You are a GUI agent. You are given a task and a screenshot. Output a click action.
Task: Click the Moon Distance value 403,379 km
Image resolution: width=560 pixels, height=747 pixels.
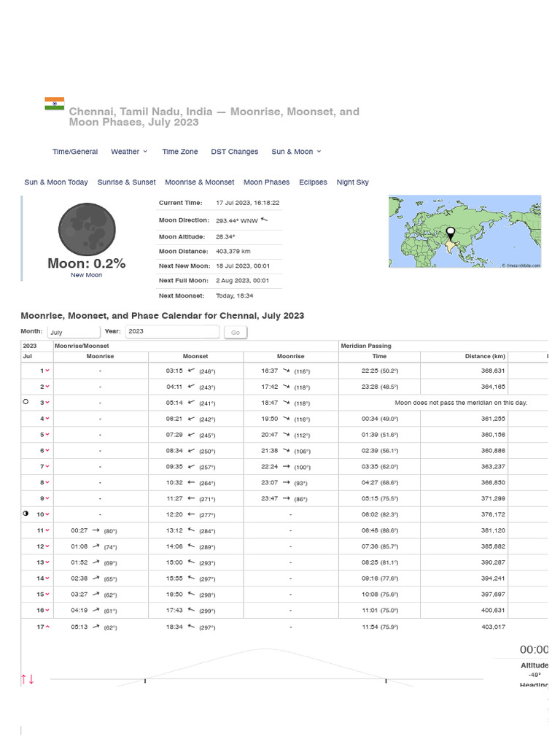[x=233, y=252]
